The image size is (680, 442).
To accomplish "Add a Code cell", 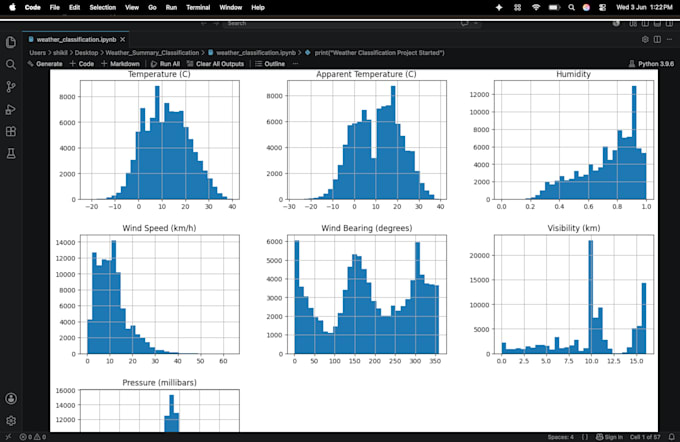I will pyautogui.click(x=82, y=64).
